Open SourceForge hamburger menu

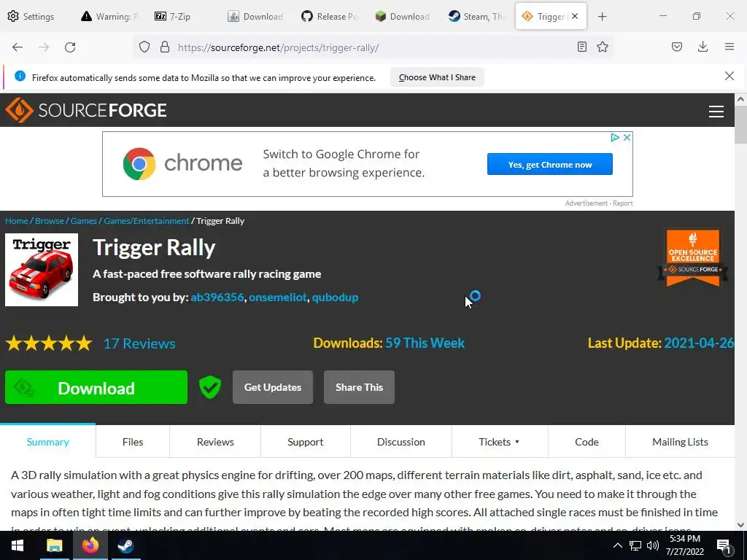coord(716,112)
